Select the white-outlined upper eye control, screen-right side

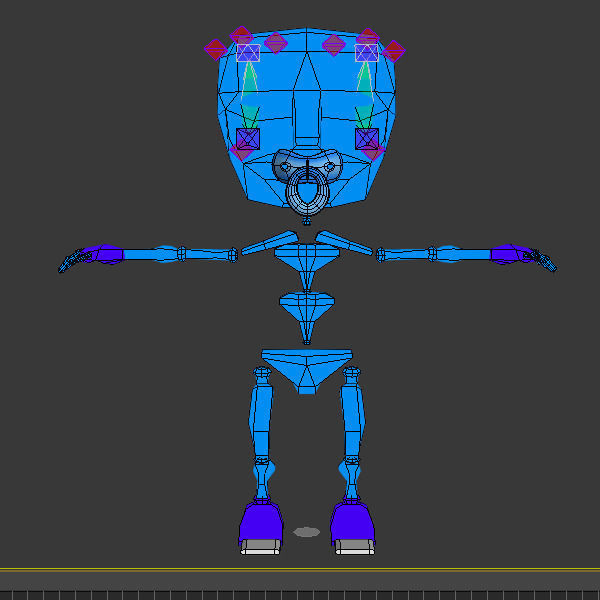[x=367, y=53]
